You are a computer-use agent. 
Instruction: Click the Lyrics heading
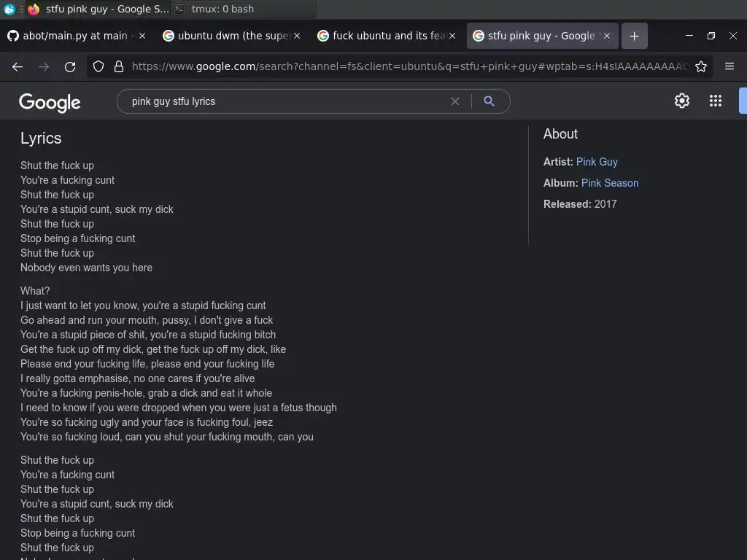(x=41, y=138)
